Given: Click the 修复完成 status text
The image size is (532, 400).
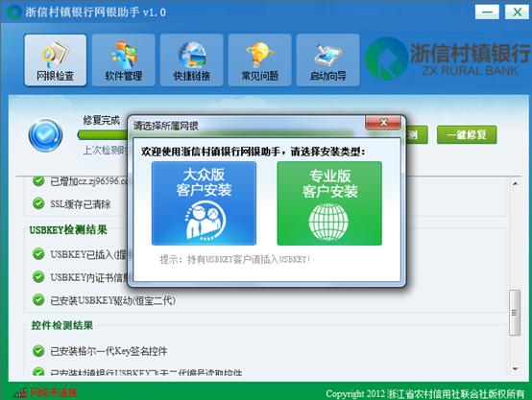Looking at the screenshot, I should (x=102, y=120).
